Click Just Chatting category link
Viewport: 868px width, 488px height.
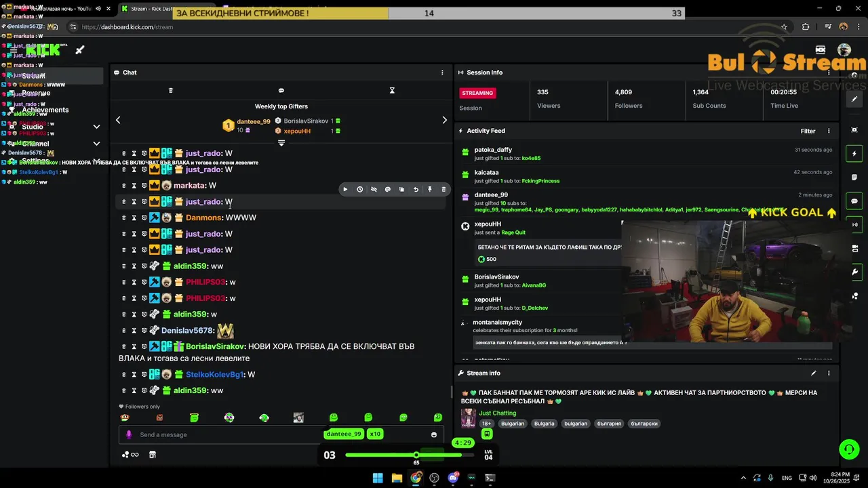click(x=498, y=413)
